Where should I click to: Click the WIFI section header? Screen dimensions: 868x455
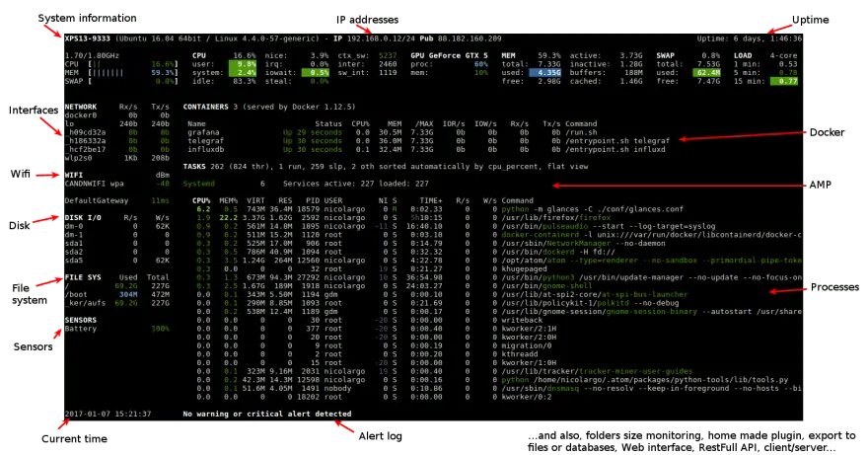74,175
